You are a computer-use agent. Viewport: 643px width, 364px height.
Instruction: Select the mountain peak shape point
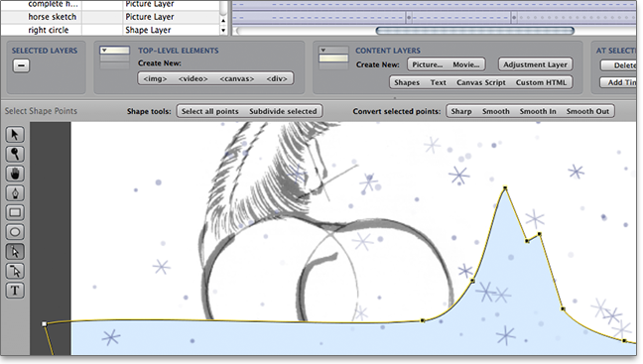tap(505, 187)
